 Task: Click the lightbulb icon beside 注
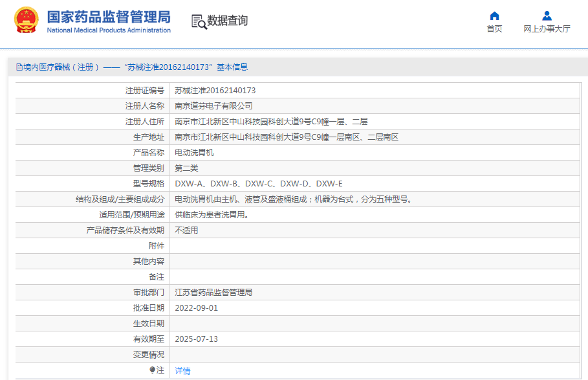153,370
